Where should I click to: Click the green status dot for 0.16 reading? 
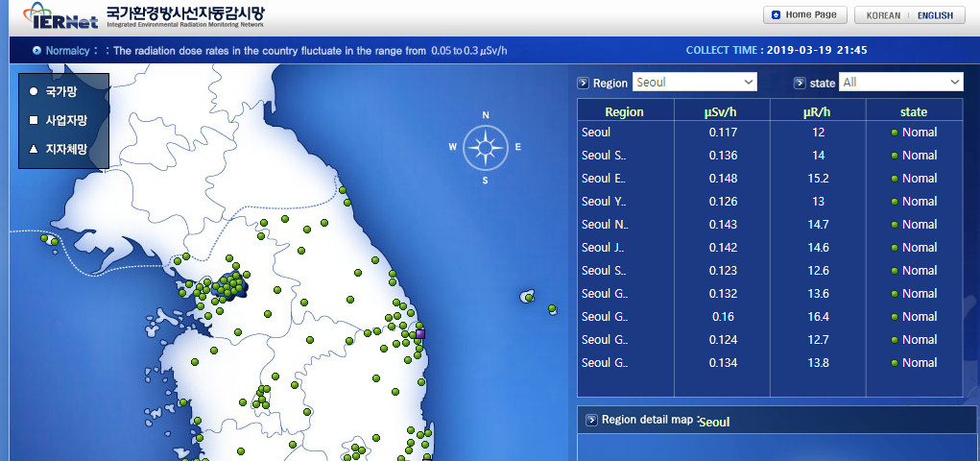coord(895,317)
